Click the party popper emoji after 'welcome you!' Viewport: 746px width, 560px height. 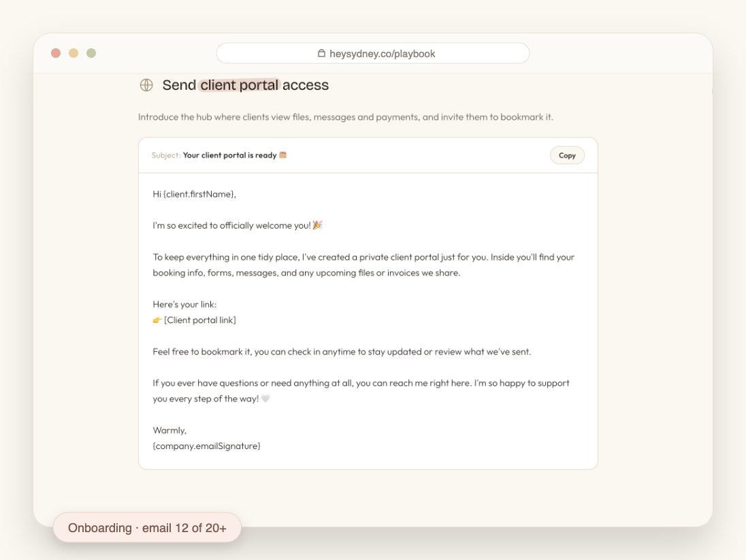[x=317, y=225]
